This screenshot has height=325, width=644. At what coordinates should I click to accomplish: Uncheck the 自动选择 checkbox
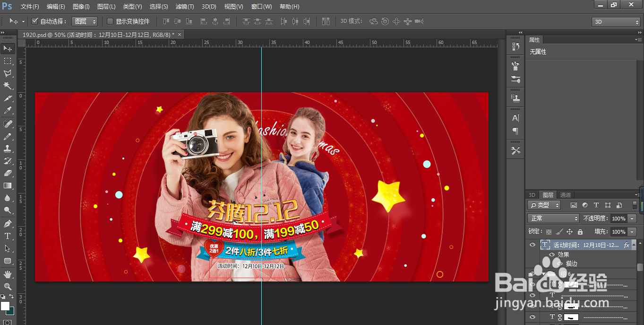point(34,21)
